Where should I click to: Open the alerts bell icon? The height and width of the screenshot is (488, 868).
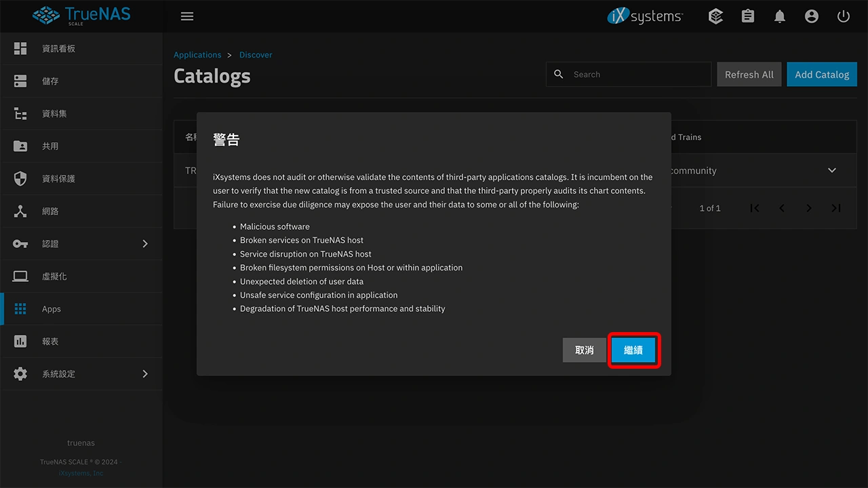click(780, 16)
